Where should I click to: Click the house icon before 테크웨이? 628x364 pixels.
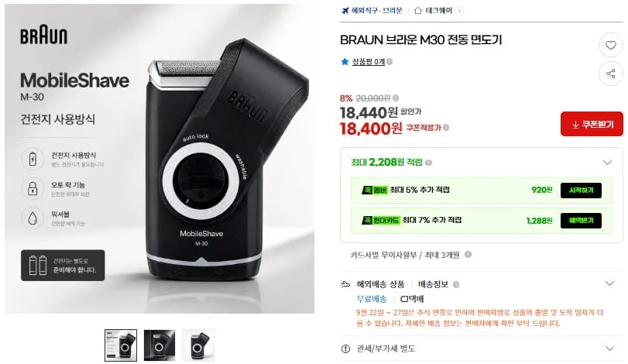[x=417, y=10]
